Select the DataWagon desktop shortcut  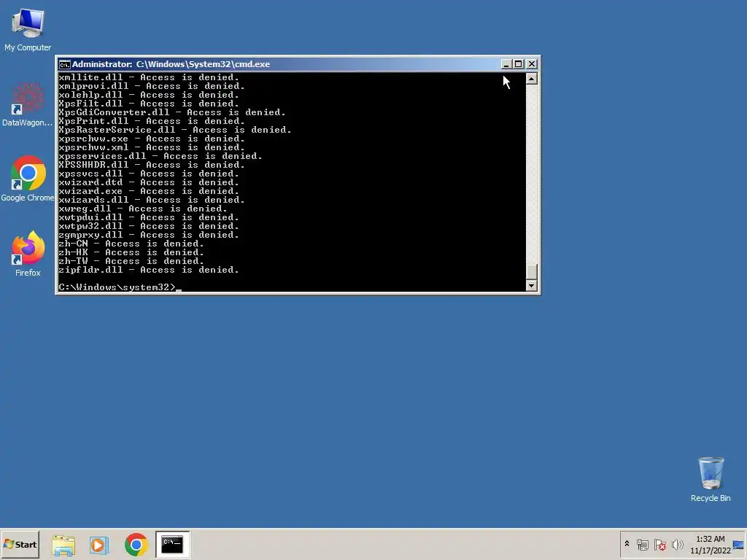click(28, 105)
